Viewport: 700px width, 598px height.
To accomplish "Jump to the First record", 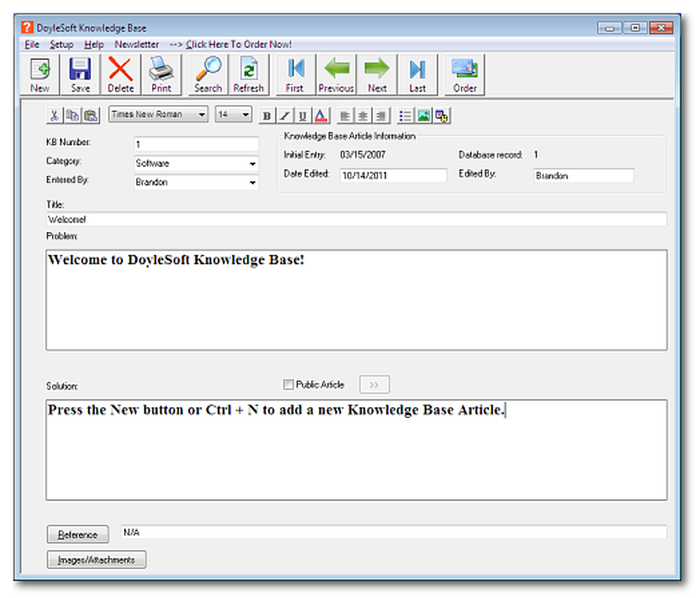I will pyautogui.click(x=295, y=75).
